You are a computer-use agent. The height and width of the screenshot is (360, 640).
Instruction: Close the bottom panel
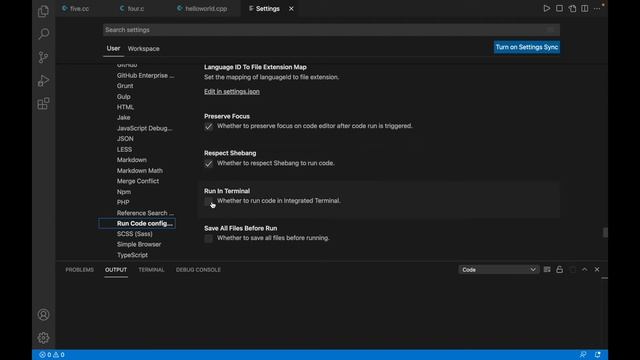pyautogui.click(x=597, y=269)
